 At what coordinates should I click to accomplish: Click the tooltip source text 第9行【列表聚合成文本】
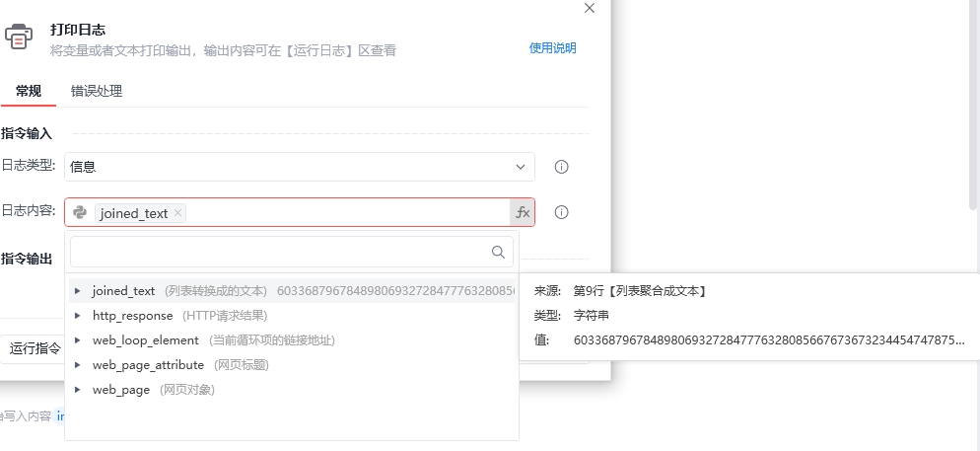pos(640,291)
